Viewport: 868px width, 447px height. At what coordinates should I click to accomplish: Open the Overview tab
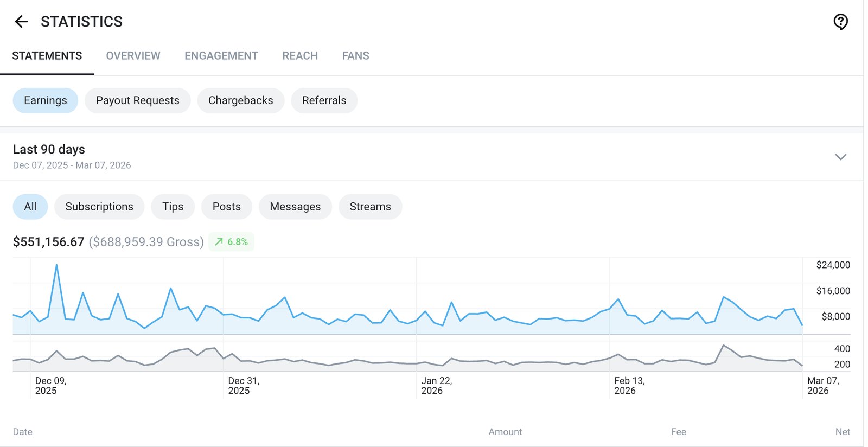pos(133,56)
